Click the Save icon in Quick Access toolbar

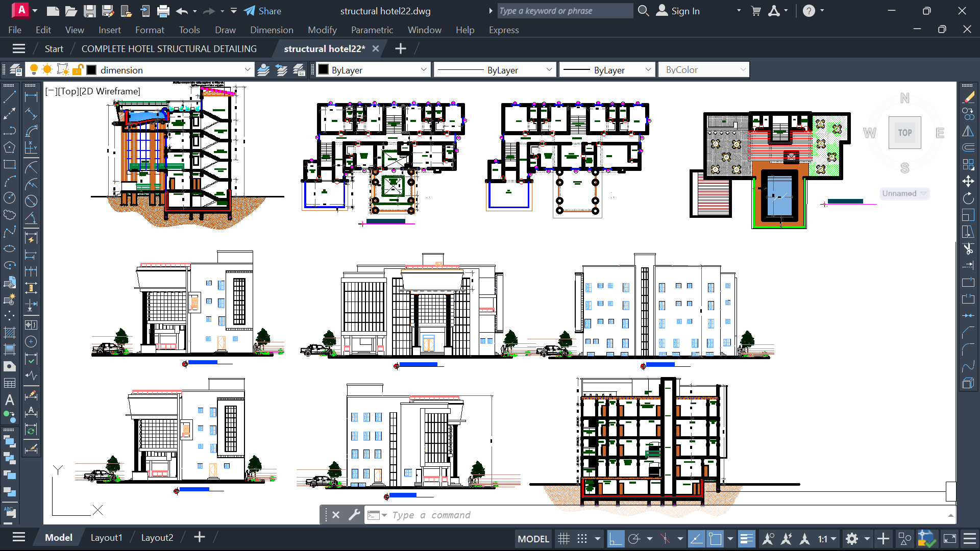coord(89,11)
